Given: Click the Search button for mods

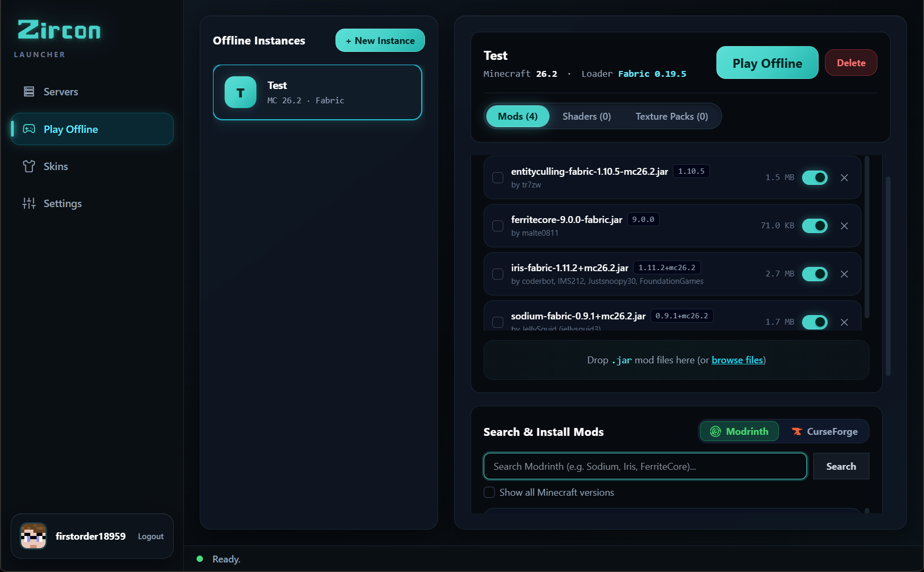Looking at the screenshot, I should tap(841, 466).
